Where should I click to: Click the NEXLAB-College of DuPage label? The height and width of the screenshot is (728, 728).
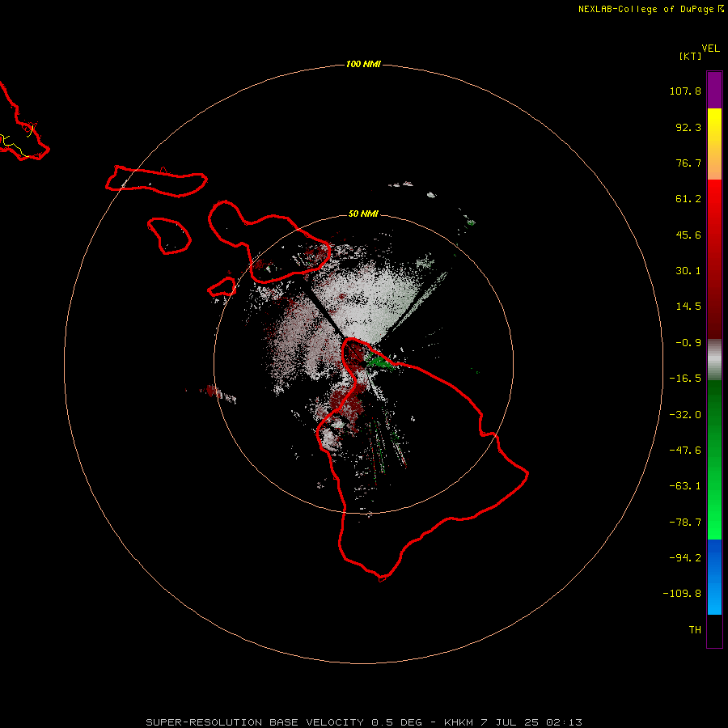pyautogui.click(x=651, y=9)
